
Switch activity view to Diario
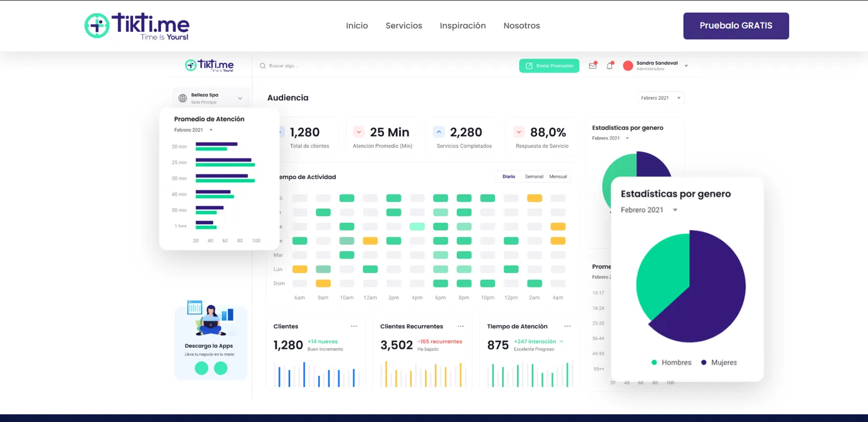point(509,177)
